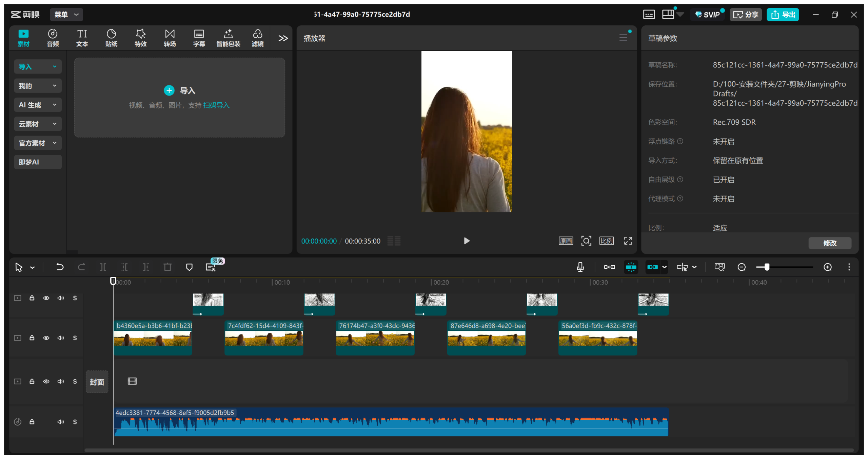Expand the 官方素材 sidebar section
This screenshot has height=455, width=868.
click(x=38, y=143)
